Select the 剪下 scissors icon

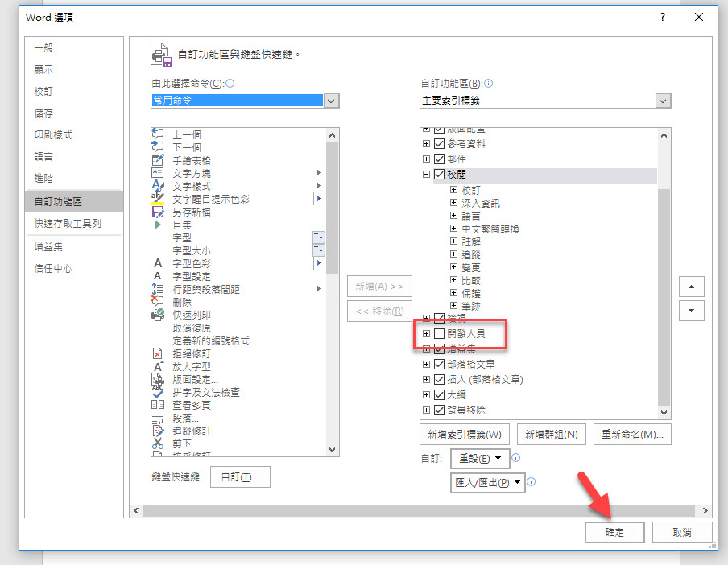tap(157, 444)
